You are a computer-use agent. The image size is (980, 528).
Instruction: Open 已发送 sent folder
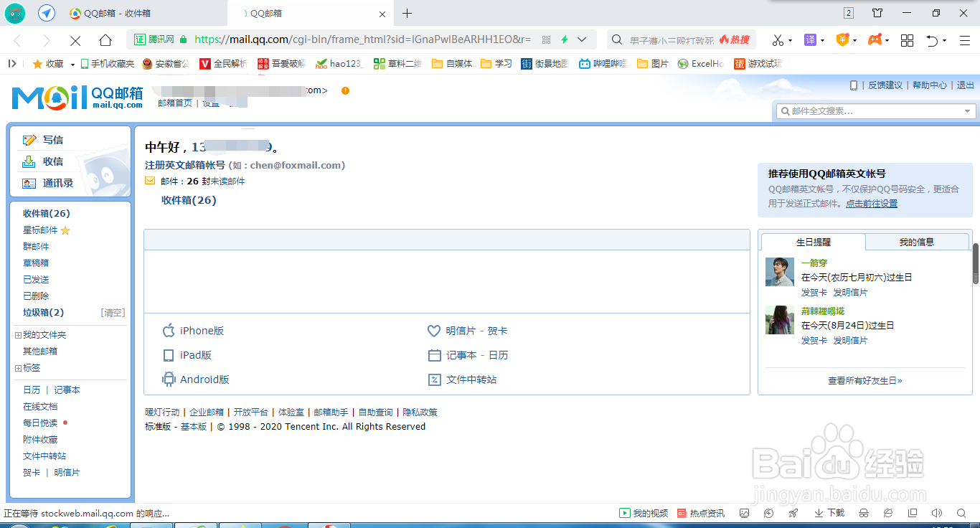[x=36, y=280]
